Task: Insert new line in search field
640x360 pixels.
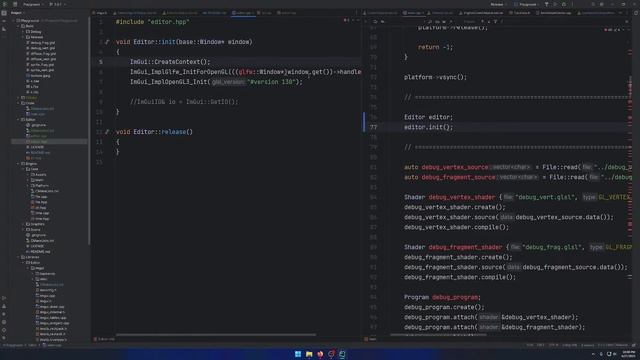Action: tap(430, 21)
